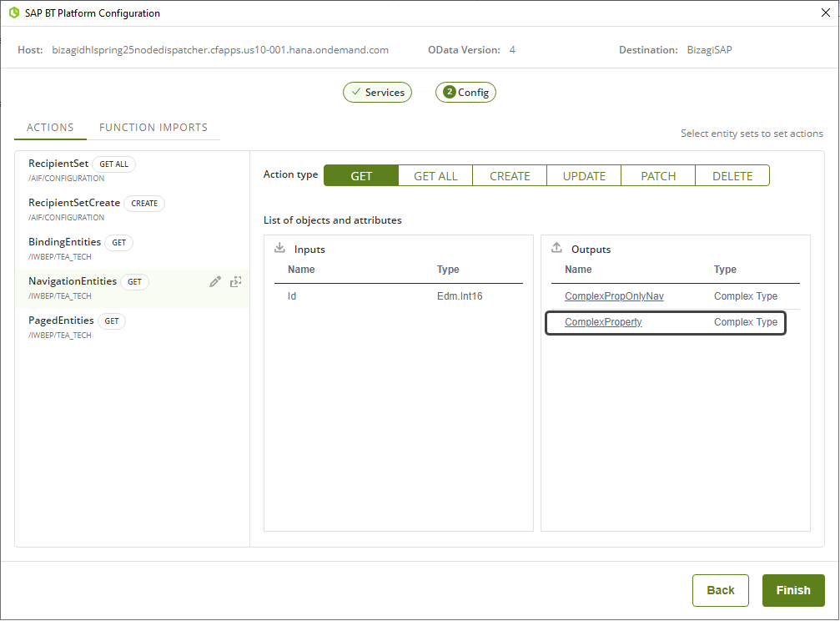Click the Outputs upload arrow icon

pos(556,249)
